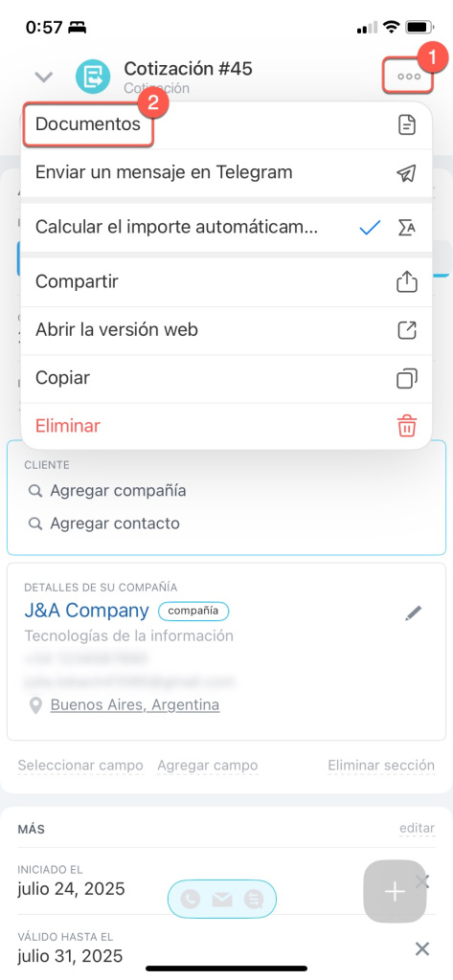Screen dimensions: 453x980
Task: Tap the quotation document avatar icon
Action: (93, 77)
